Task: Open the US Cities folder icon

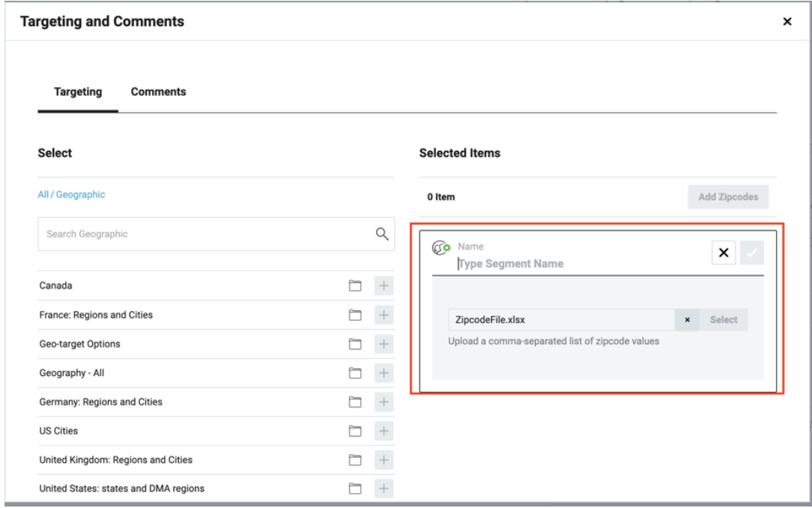Action: click(x=355, y=431)
